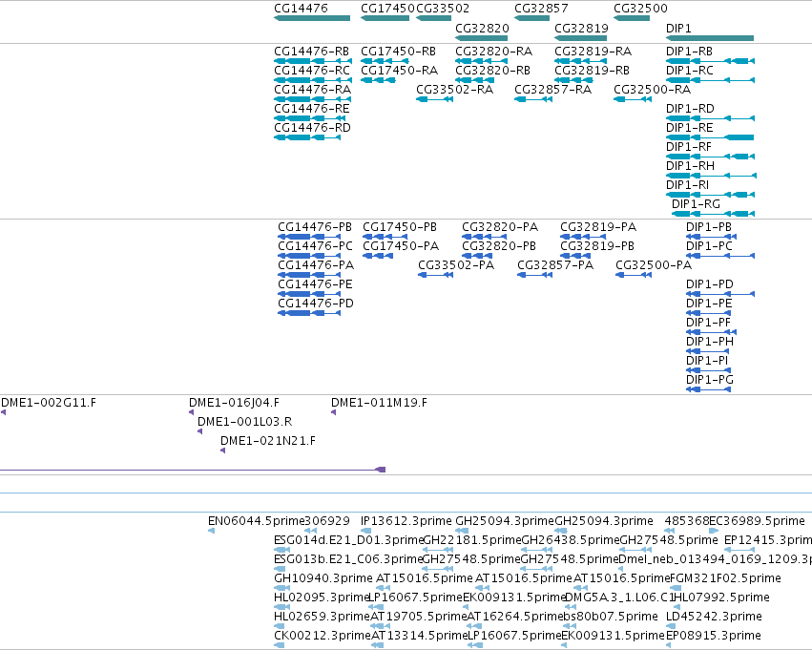Open transcript DIP1-RC
This screenshot has width=812, height=650.
click(x=690, y=71)
